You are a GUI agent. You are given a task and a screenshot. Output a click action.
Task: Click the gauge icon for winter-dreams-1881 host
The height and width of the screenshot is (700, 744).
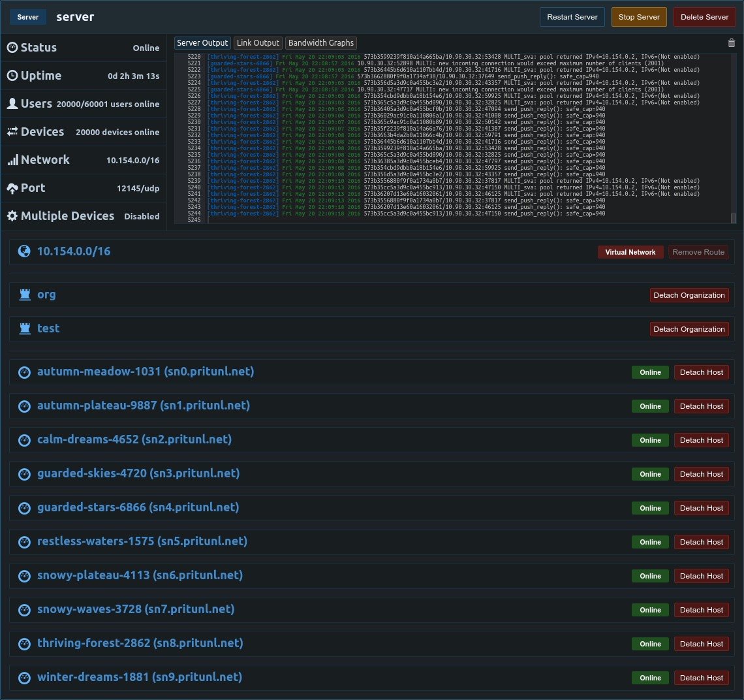[24, 678]
